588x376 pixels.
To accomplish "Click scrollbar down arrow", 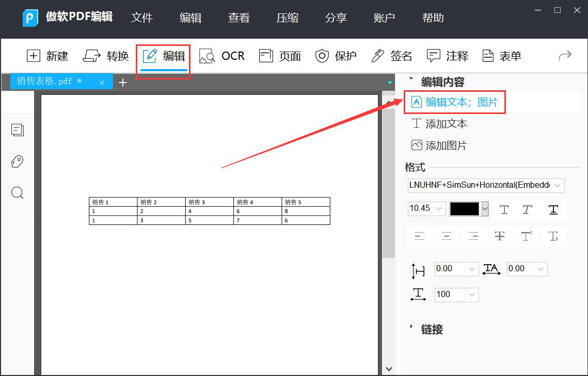I will click(389, 369).
